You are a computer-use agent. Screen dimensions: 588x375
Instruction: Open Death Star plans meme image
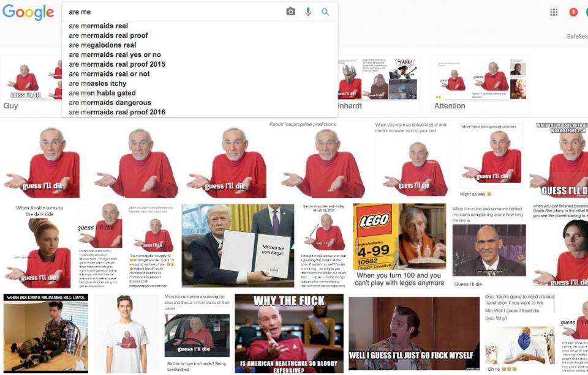tap(560, 246)
